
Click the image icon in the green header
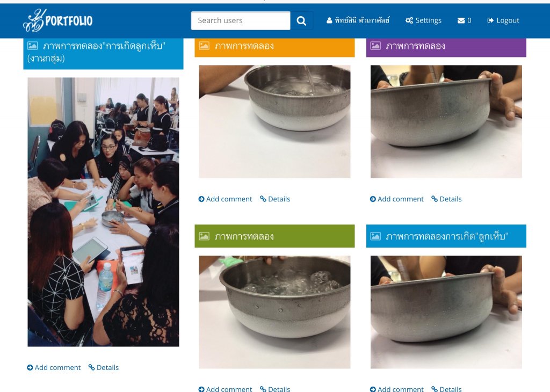click(x=204, y=236)
